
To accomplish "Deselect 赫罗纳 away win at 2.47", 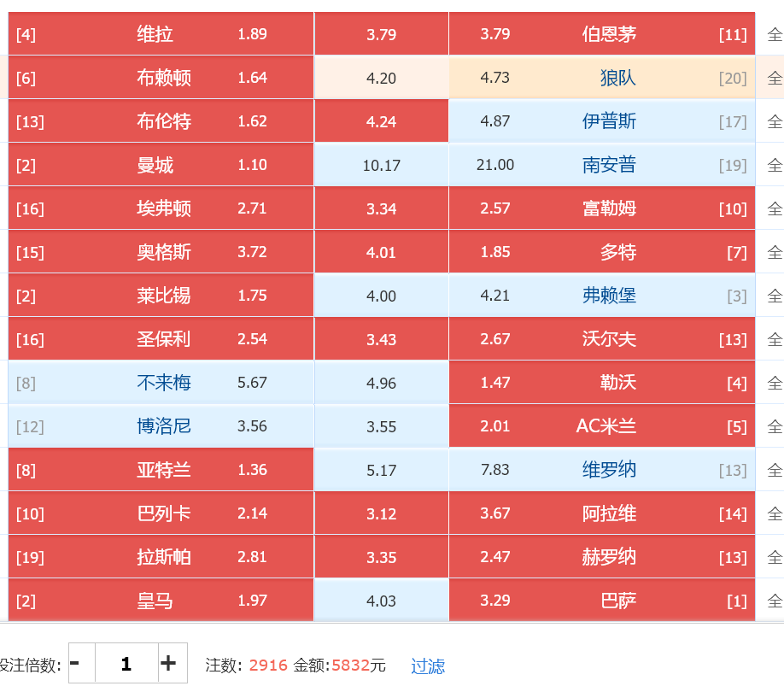I will click(x=602, y=556).
